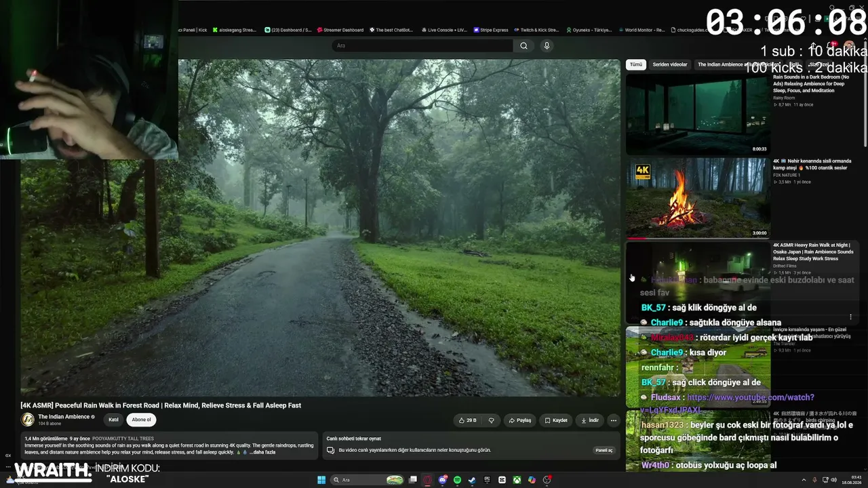Open the 'Rain Sounds in a Dark Bedroom' thumbnail
The width and height of the screenshot is (868, 488).
tap(698, 114)
